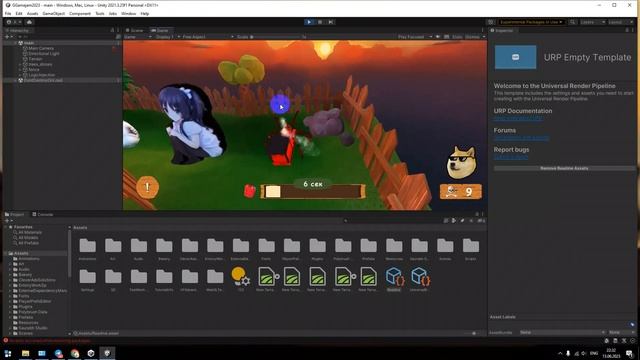Toggle the Project panel lock
The image size is (640, 360).
point(477,214)
